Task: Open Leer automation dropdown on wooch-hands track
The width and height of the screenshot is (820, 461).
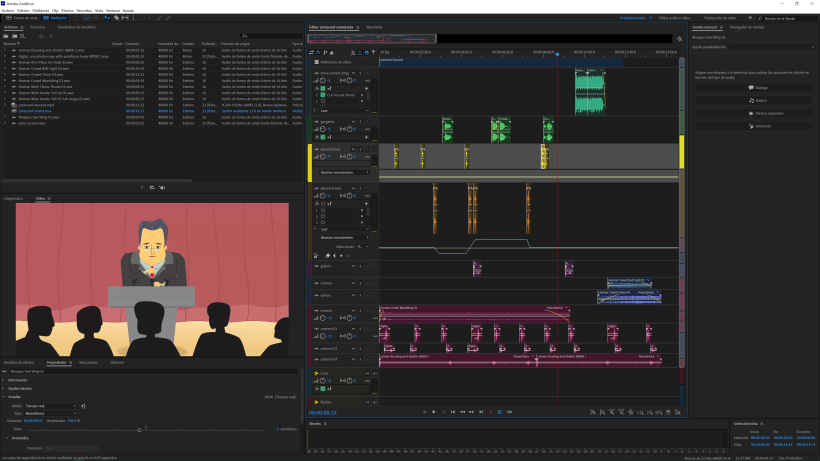Action: (345, 229)
